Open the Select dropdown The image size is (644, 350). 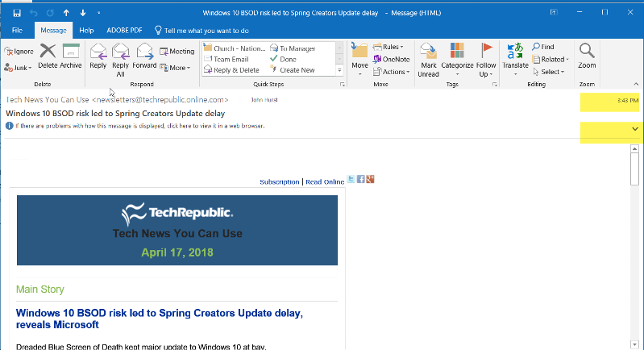pos(549,72)
